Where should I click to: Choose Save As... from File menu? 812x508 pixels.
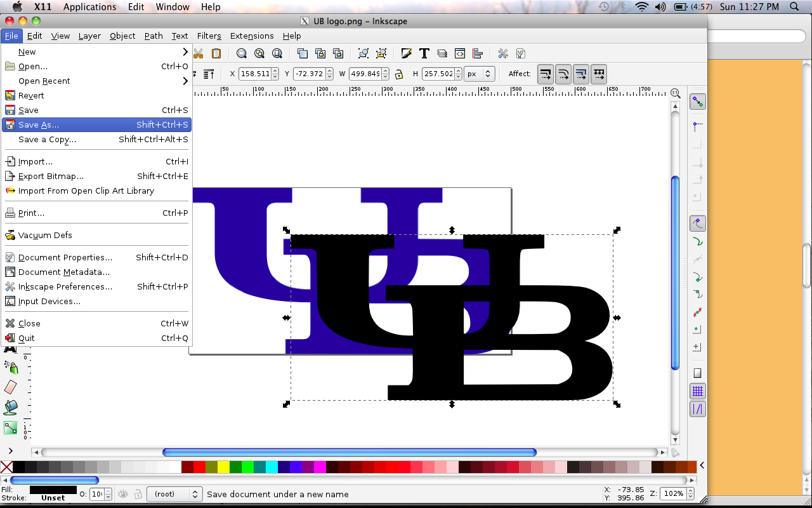pyautogui.click(x=96, y=125)
